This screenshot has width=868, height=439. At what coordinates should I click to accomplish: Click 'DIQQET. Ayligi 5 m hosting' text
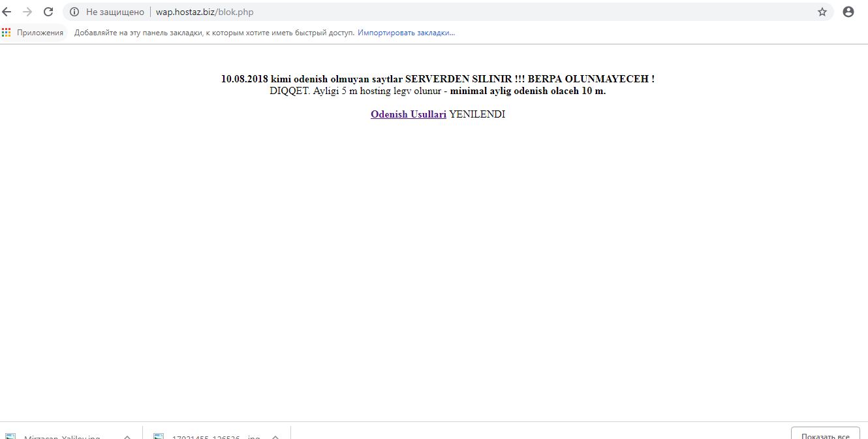(332, 91)
